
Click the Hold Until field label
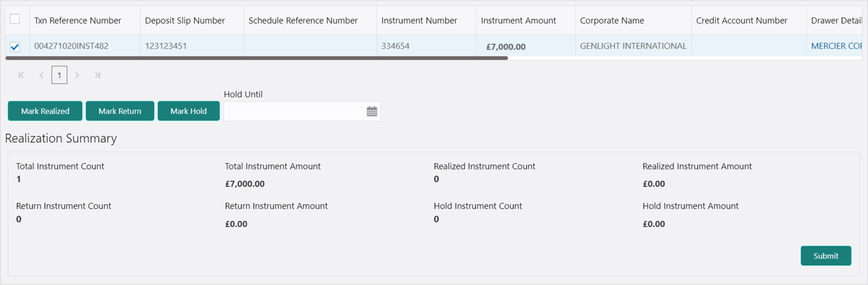[243, 94]
